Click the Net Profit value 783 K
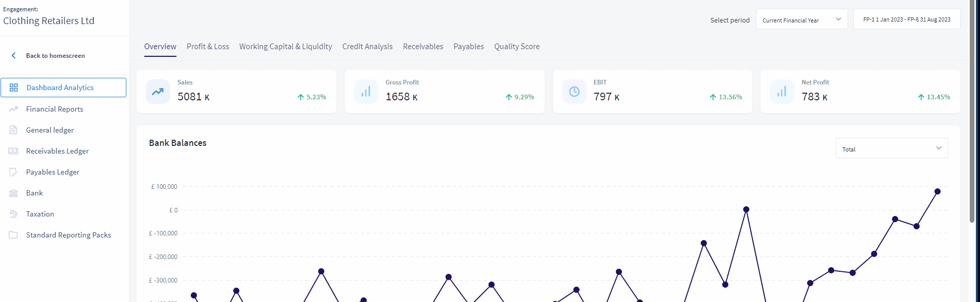 coord(814,97)
